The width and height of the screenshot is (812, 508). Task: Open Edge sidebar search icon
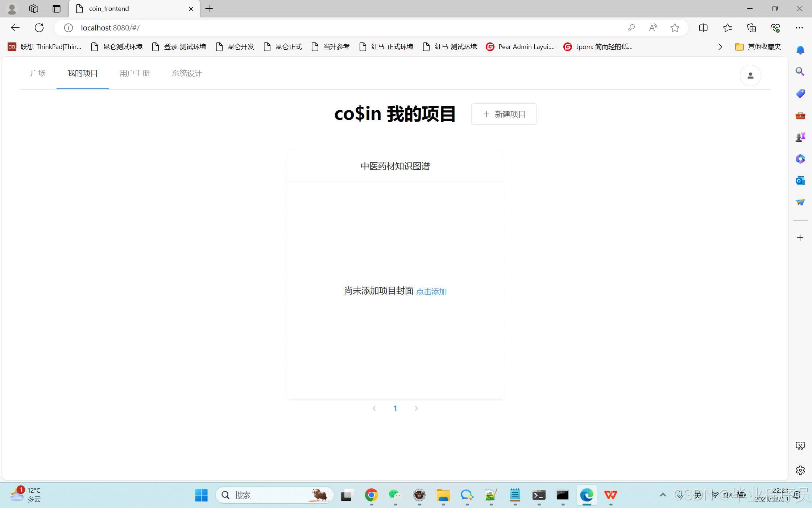pos(800,71)
